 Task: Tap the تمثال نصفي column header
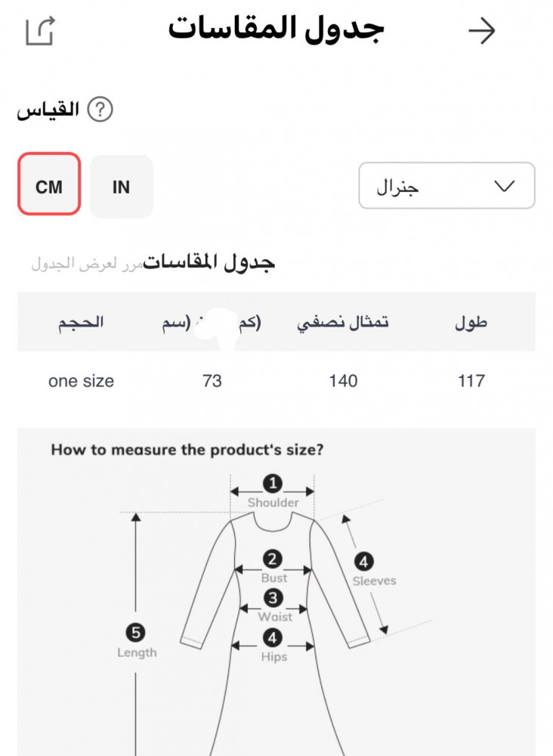click(343, 323)
